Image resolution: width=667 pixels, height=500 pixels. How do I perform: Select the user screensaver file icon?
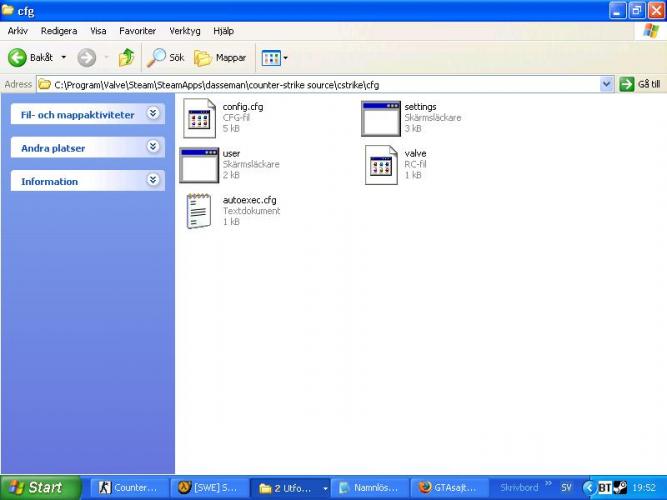tap(199, 165)
